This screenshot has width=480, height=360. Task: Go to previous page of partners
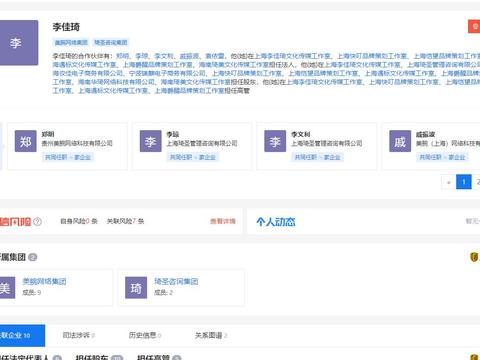click(x=449, y=182)
